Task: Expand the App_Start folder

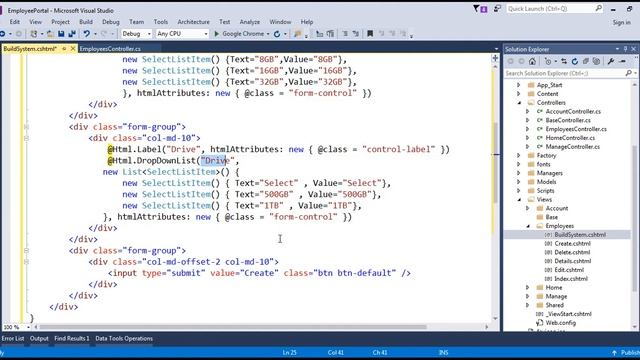Action: coord(519,85)
